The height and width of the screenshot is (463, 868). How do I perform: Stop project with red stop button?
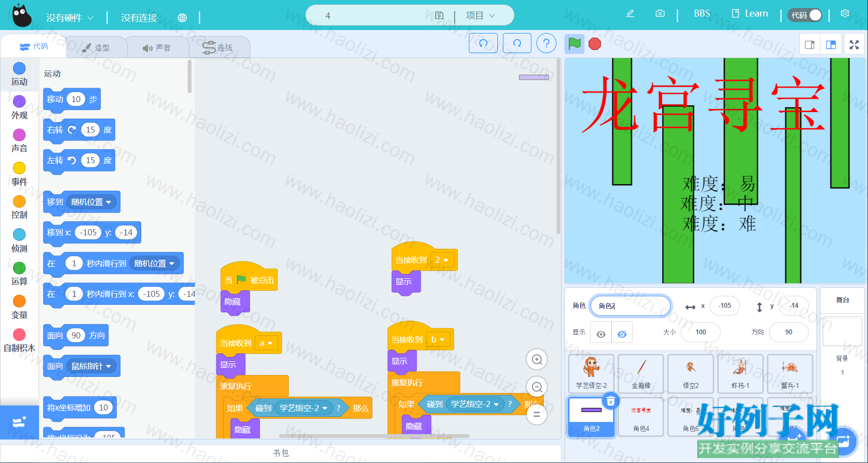coord(595,44)
